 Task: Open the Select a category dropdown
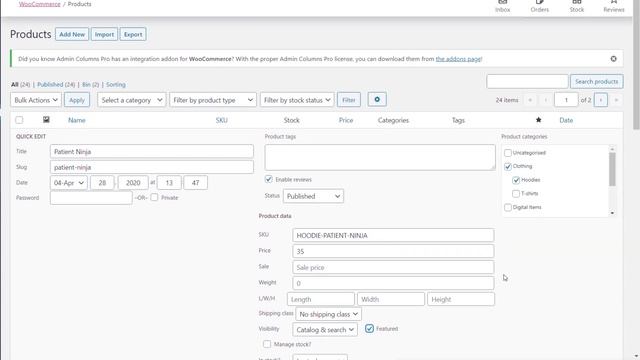131,100
